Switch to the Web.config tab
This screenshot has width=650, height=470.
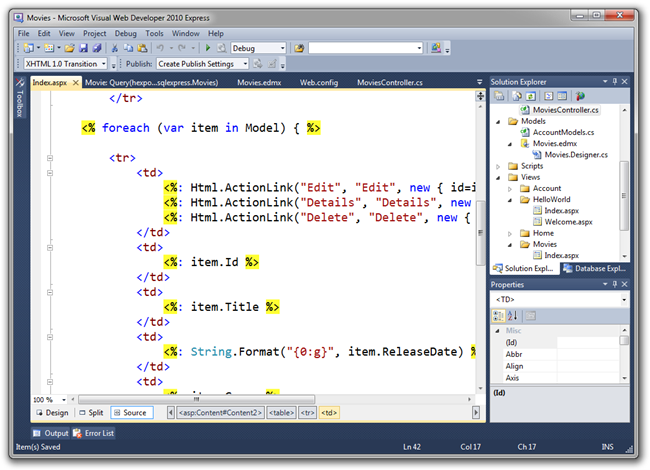[320, 82]
